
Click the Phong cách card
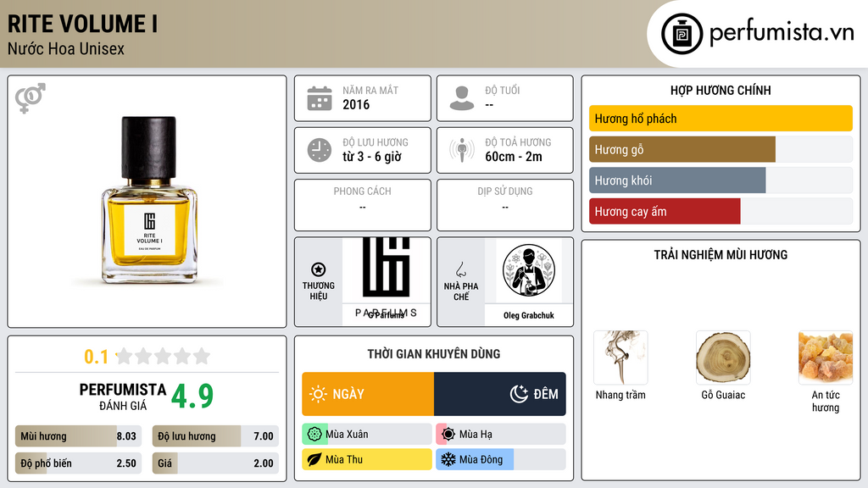point(363,205)
